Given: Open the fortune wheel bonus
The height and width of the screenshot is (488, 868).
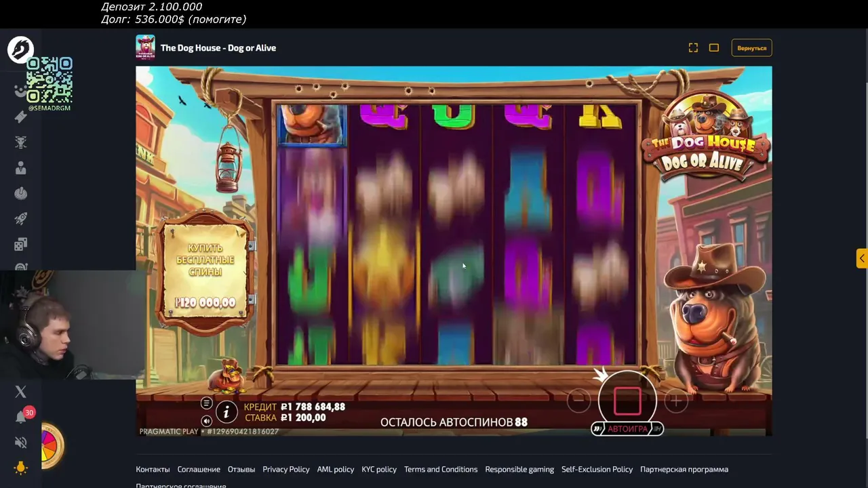Looking at the screenshot, I should (52, 446).
